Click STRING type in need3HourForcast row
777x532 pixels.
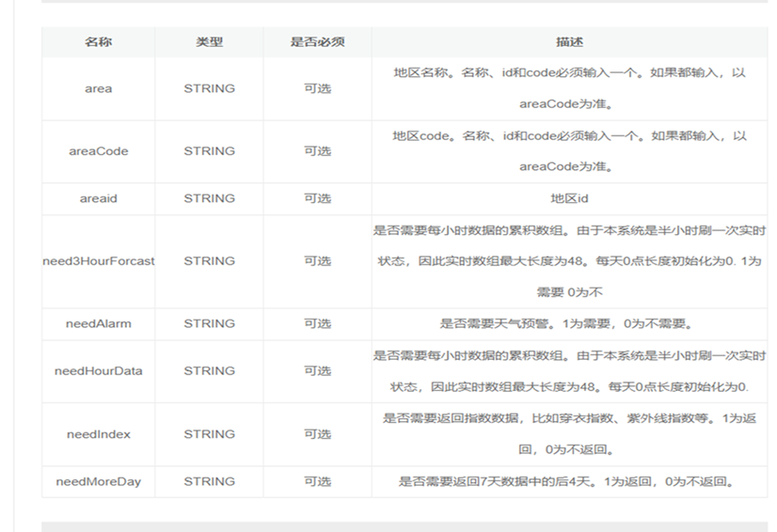pyautogui.click(x=209, y=261)
